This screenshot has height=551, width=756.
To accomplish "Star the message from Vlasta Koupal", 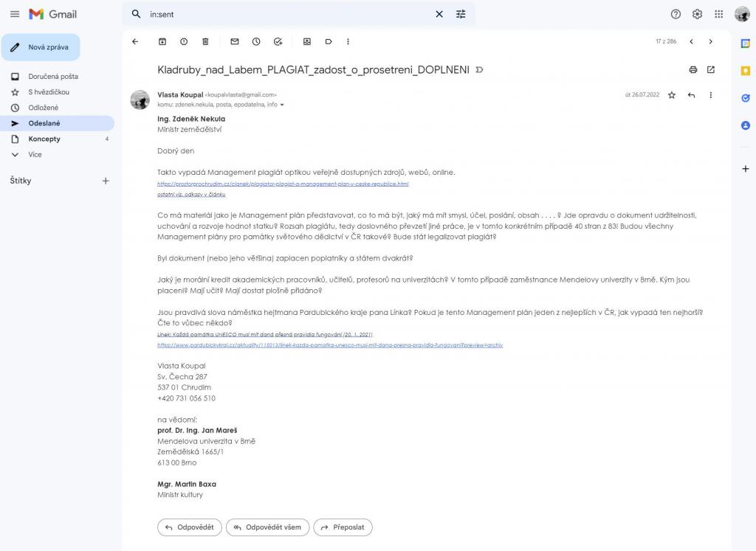I will pos(672,95).
